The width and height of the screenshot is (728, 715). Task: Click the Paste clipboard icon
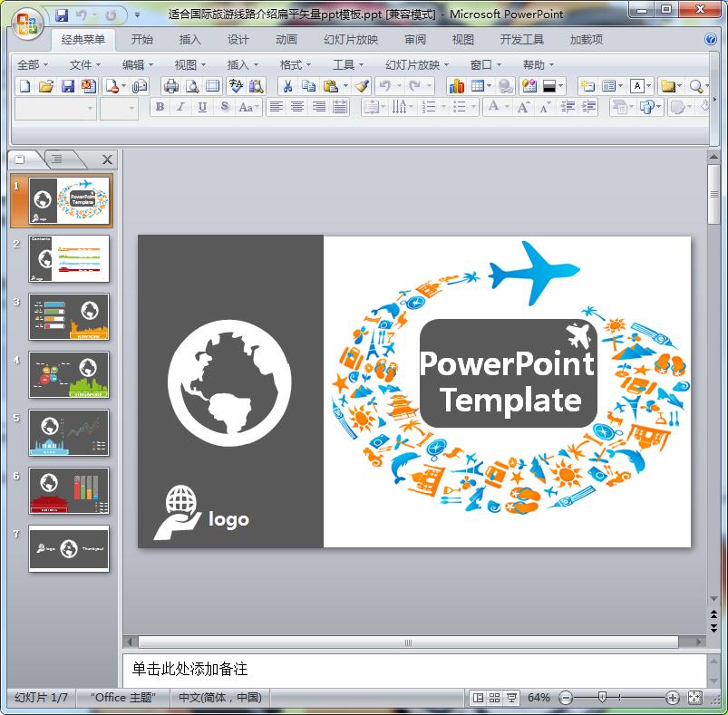pos(330,86)
